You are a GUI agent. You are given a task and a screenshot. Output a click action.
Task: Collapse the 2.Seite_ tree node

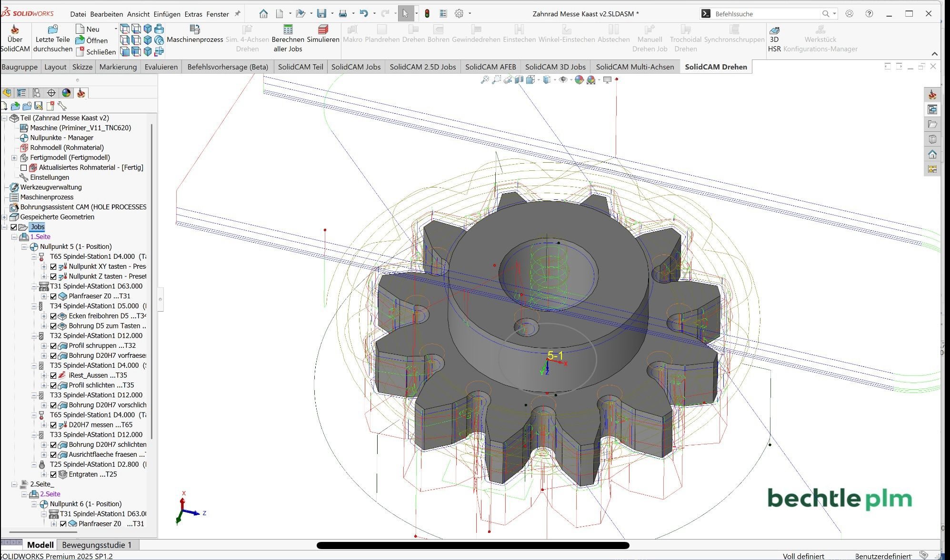pyautogui.click(x=14, y=484)
